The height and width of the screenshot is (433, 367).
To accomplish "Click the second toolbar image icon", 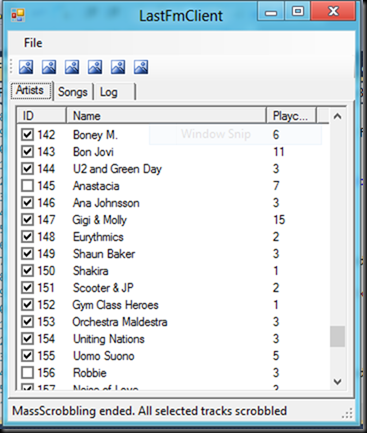I will point(49,67).
